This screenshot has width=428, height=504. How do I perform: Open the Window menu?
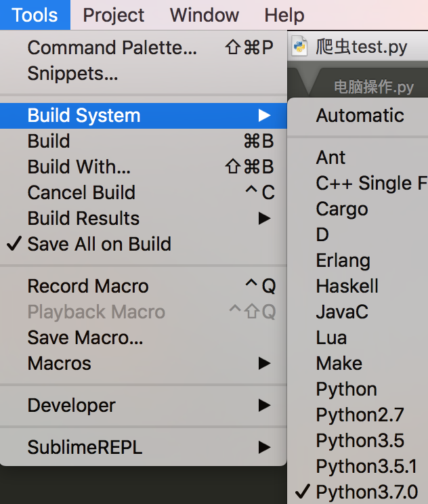(x=205, y=15)
